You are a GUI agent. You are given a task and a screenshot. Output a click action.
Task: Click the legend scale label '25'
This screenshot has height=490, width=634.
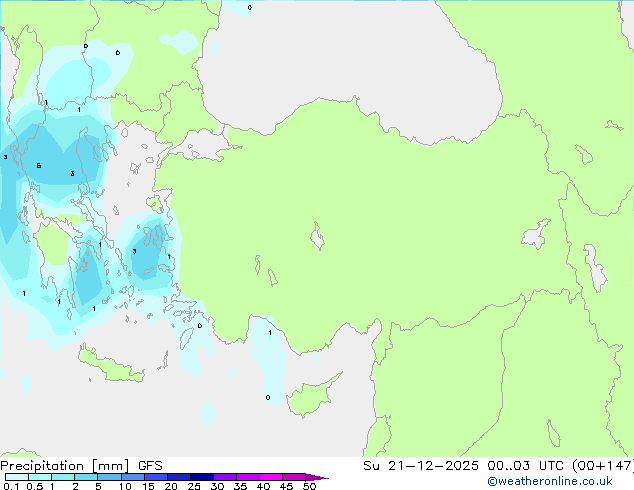coord(194,486)
